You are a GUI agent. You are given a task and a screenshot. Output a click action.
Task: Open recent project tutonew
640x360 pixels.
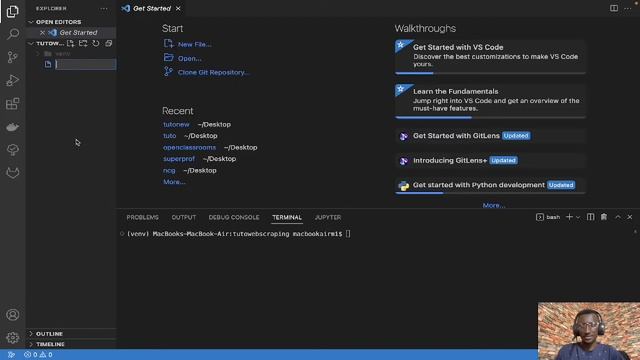(176, 124)
